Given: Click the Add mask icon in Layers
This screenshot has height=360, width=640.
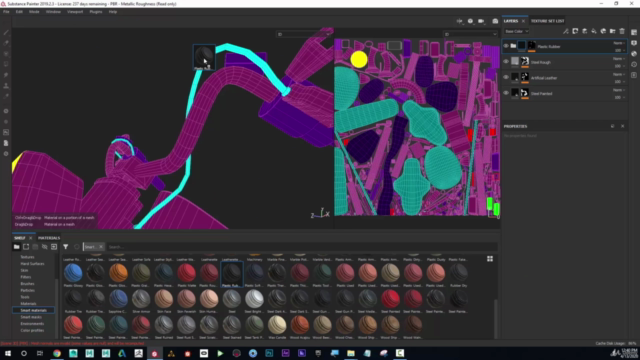Looking at the screenshot, I should click(x=575, y=31).
